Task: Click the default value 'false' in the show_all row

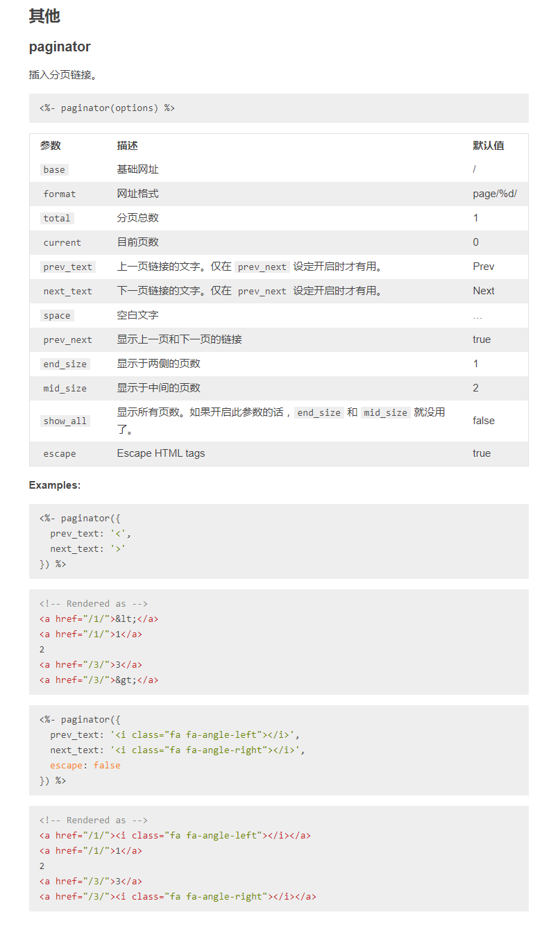Action: tap(484, 421)
